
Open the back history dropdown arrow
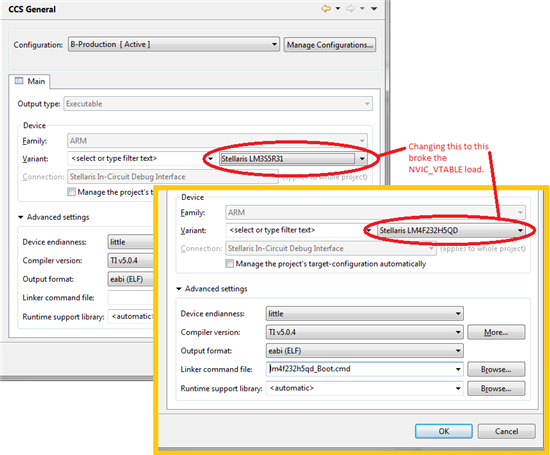[338, 8]
